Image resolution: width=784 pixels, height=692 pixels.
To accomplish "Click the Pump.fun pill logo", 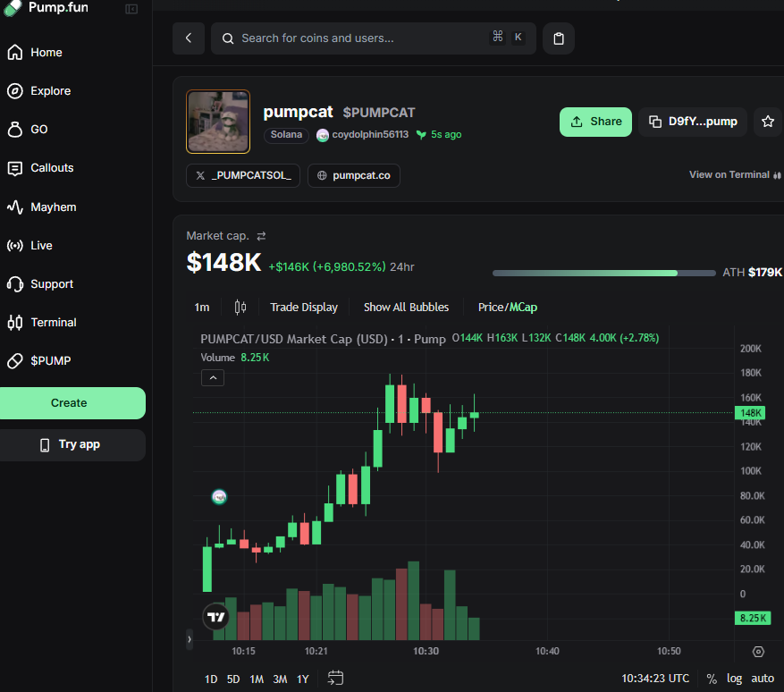I will click(x=13, y=8).
